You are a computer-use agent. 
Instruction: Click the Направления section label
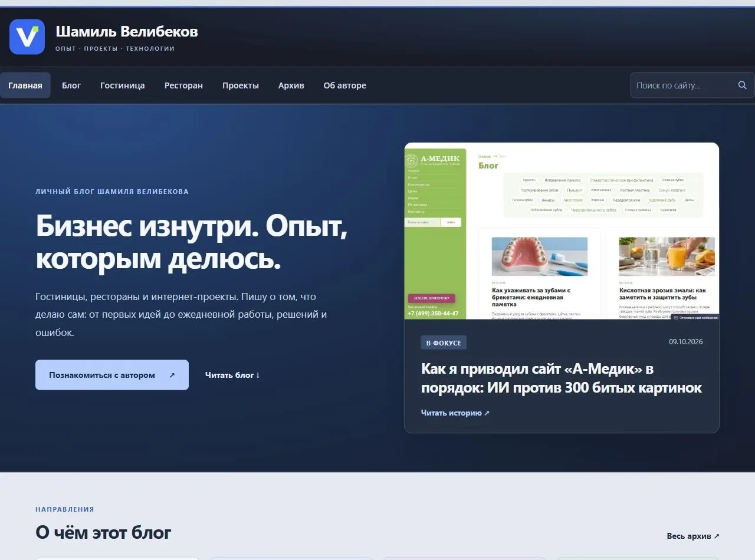point(65,509)
